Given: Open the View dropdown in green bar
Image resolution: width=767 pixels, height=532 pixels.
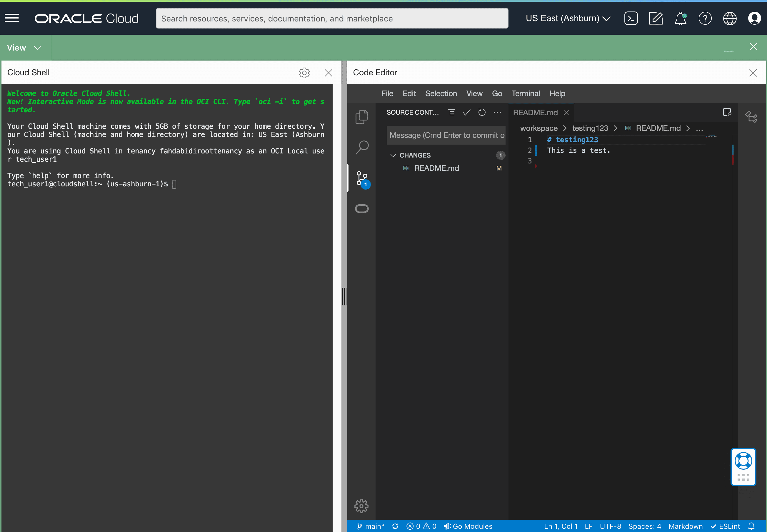Looking at the screenshot, I should 24,48.
